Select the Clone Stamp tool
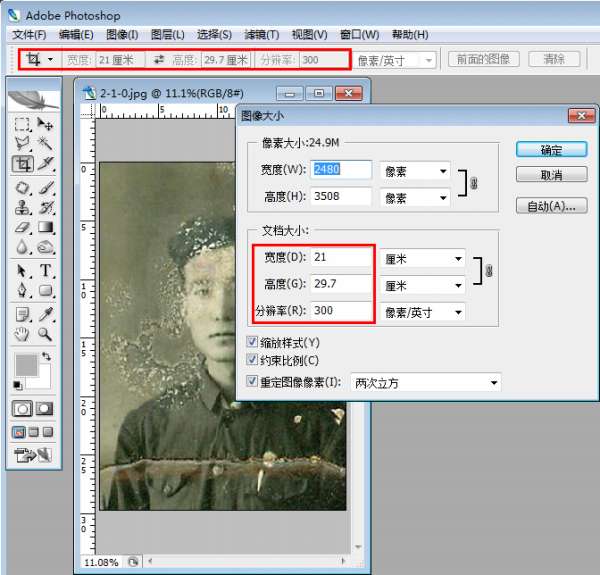 point(22,208)
